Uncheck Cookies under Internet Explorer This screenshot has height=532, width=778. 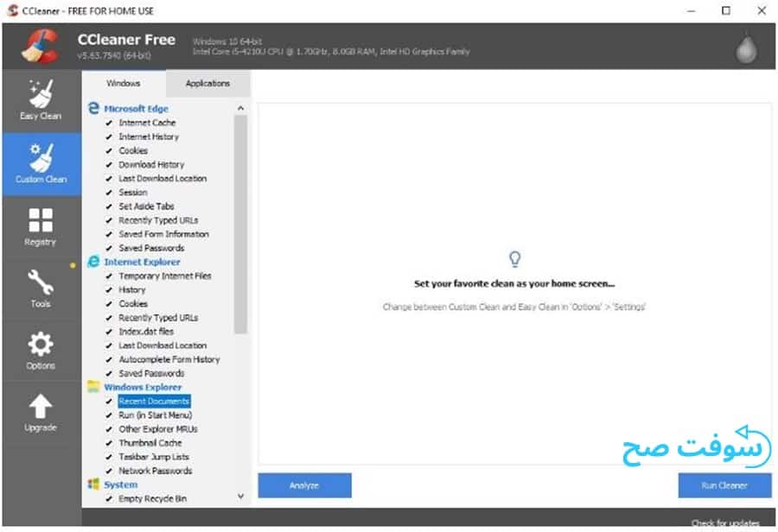(x=109, y=303)
